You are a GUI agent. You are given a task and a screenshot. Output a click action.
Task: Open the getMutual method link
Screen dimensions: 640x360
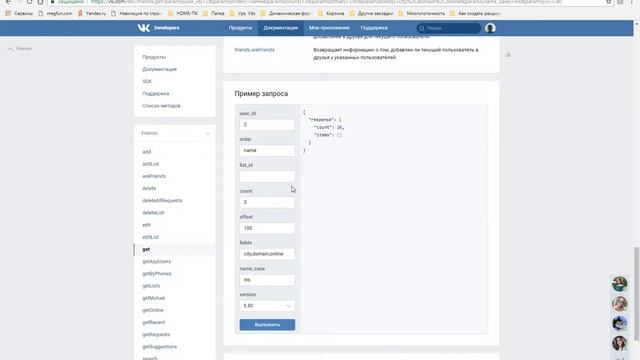tap(153, 298)
